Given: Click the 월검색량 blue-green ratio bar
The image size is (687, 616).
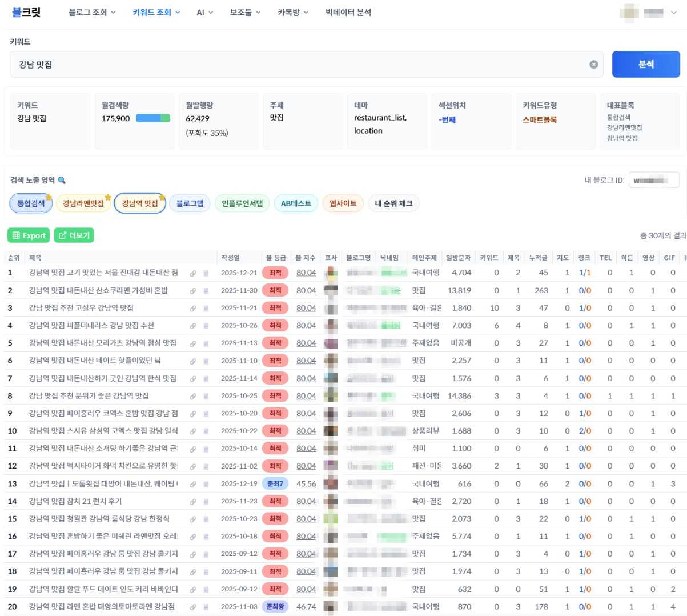Looking at the screenshot, I should (x=153, y=118).
